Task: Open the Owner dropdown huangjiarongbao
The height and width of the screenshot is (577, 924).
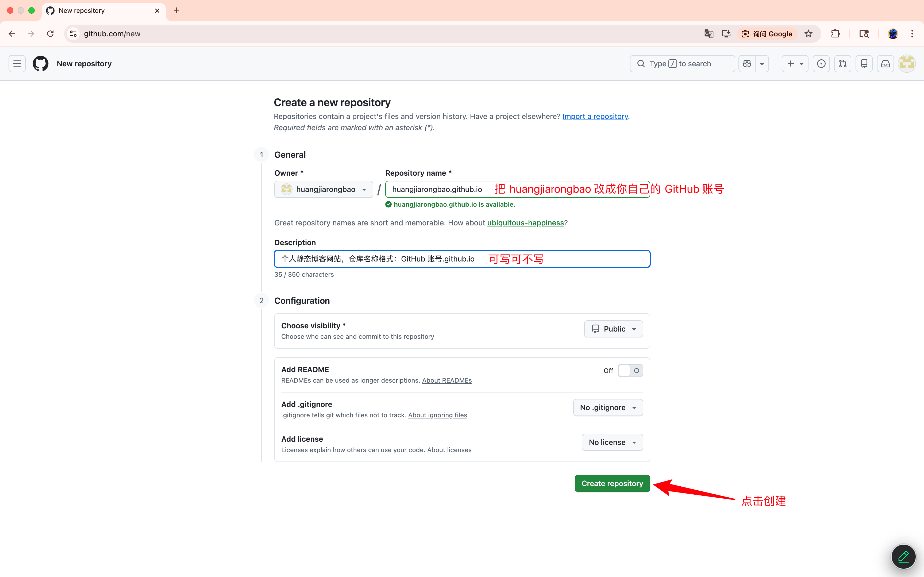Action: [x=324, y=189]
